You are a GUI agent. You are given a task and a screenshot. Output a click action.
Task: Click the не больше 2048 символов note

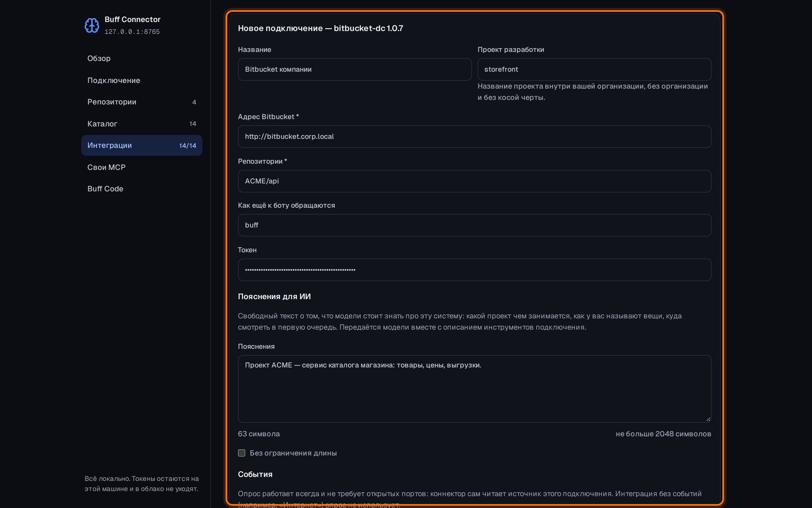[x=663, y=434]
